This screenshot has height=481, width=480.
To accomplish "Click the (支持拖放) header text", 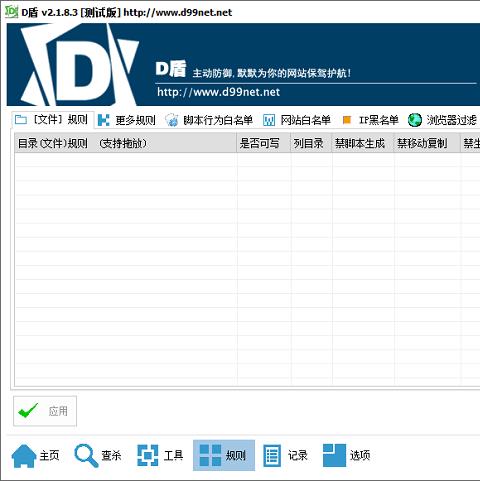I will pos(123,143).
